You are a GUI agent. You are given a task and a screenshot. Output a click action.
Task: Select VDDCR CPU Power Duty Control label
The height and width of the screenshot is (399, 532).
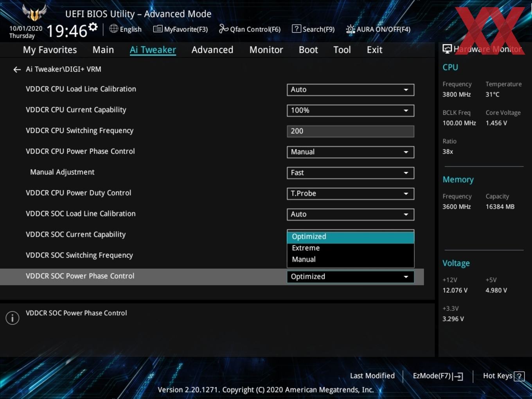click(x=78, y=193)
